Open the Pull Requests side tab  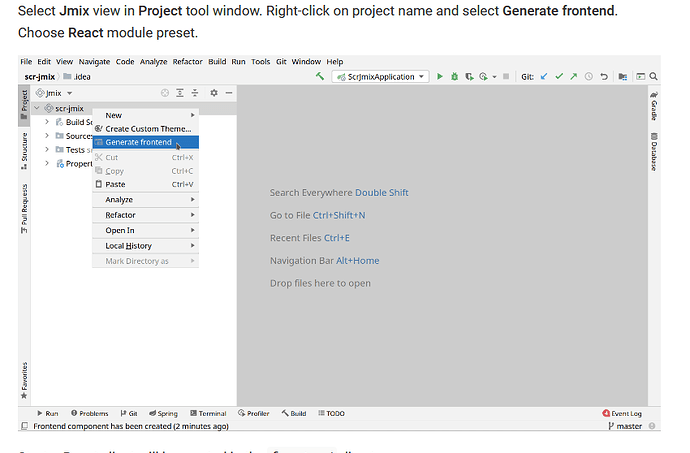[x=24, y=208]
